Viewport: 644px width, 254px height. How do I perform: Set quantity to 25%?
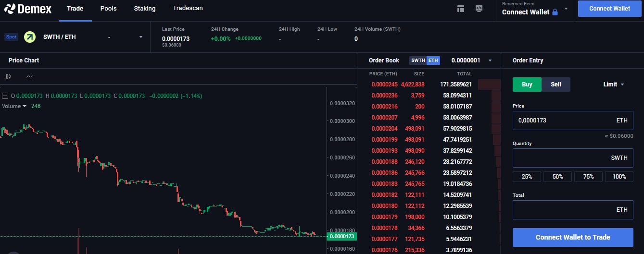click(x=527, y=177)
